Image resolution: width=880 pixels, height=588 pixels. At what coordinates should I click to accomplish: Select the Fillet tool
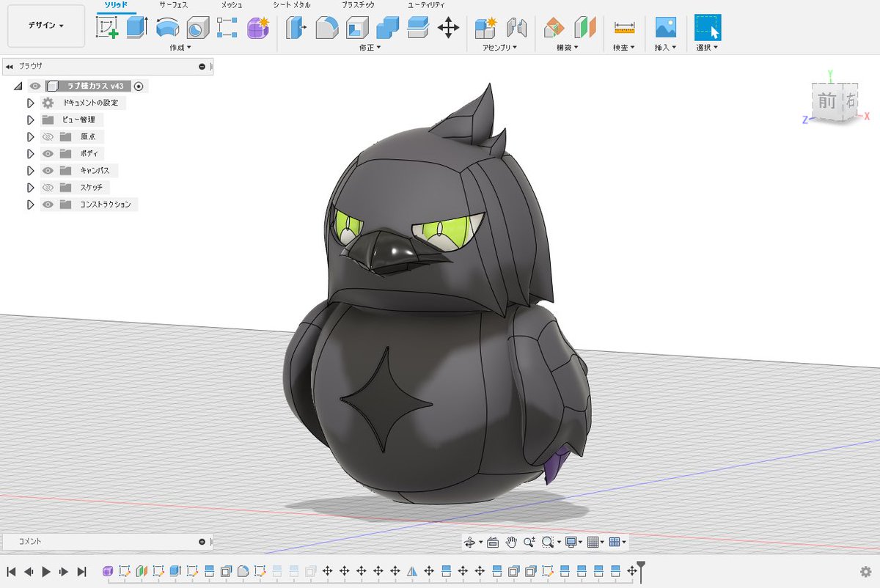pyautogui.click(x=326, y=28)
